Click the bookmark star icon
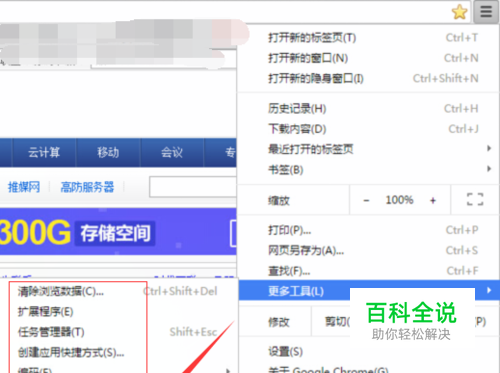The height and width of the screenshot is (373, 500). click(460, 12)
